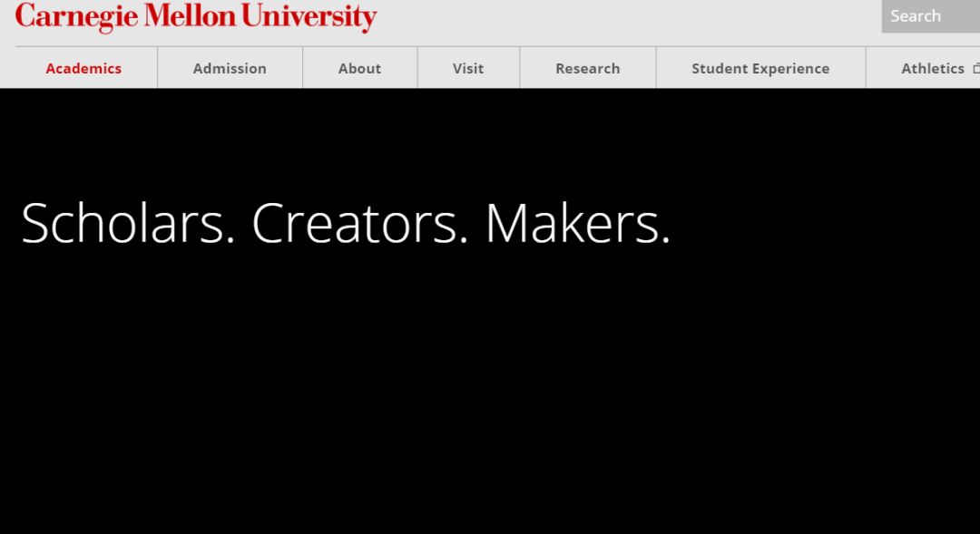
Task: Click into the Search field
Action: [931, 16]
